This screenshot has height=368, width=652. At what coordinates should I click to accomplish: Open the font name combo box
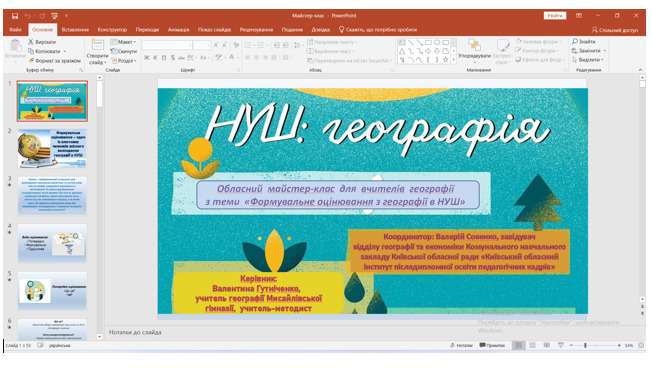pos(167,45)
